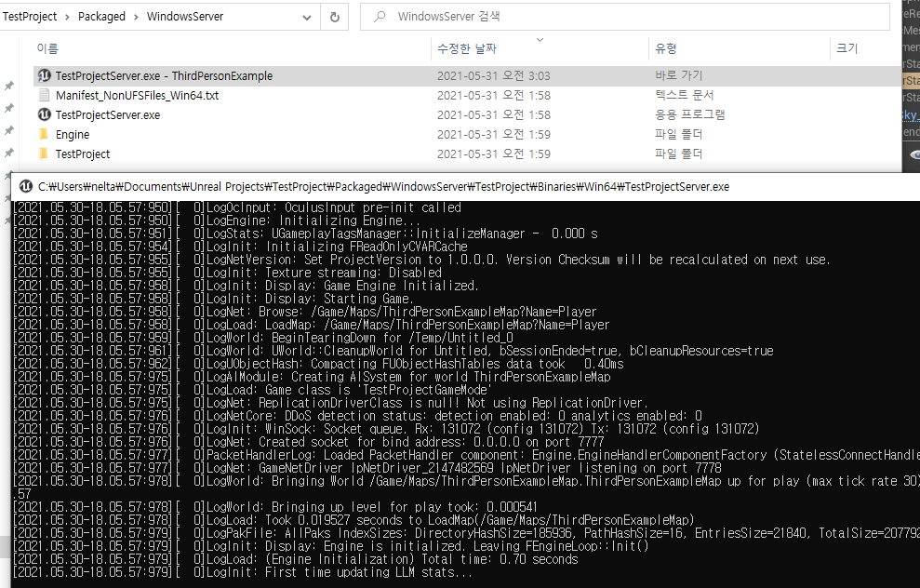Select the TestProjectServer.exe - ThirdPersonExample file name
This screenshot has height=588, width=920.
tap(165, 75)
